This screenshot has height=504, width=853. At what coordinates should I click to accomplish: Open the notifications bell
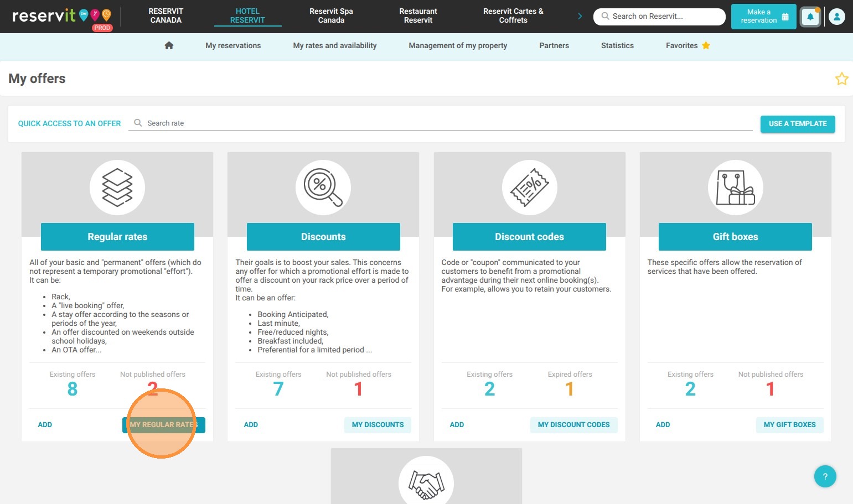810,17
